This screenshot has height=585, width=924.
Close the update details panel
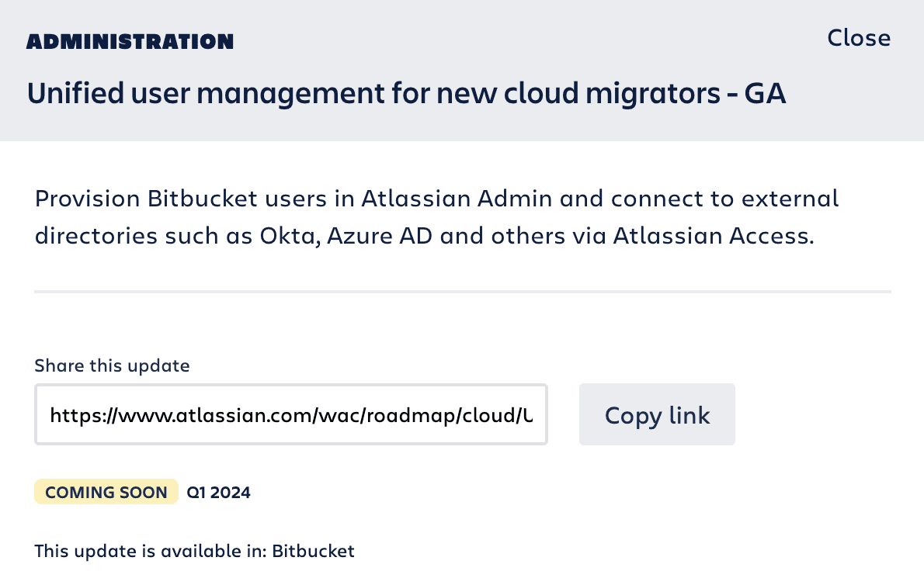[858, 38]
